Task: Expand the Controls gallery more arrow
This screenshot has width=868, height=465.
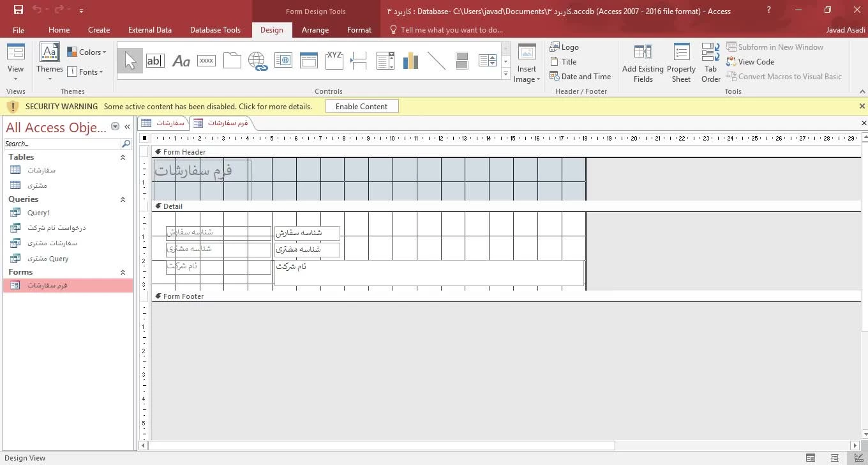Action: point(506,75)
